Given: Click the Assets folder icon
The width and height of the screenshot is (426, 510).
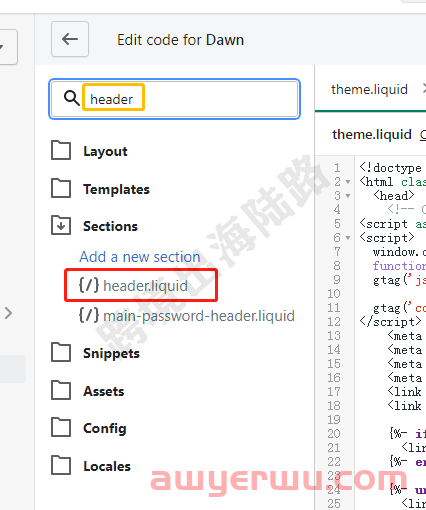Looking at the screenshot, I should pyautogui.click(x=61, y=390).
